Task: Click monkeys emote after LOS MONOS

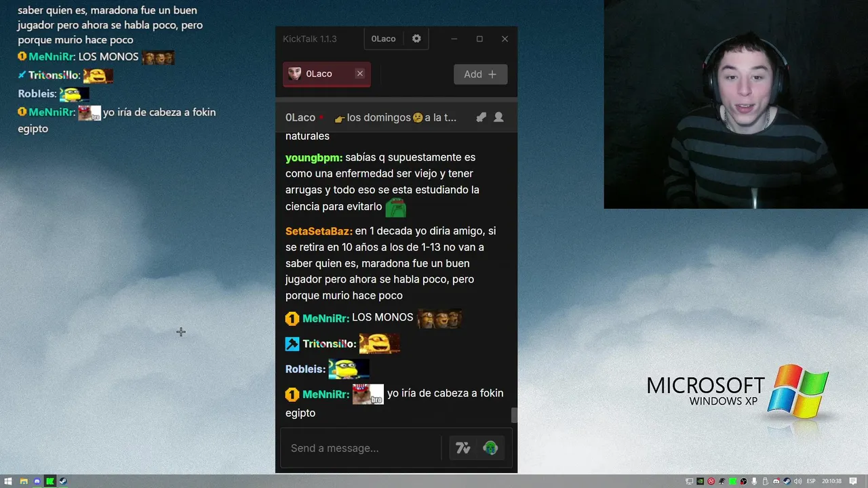Action: 439,318
